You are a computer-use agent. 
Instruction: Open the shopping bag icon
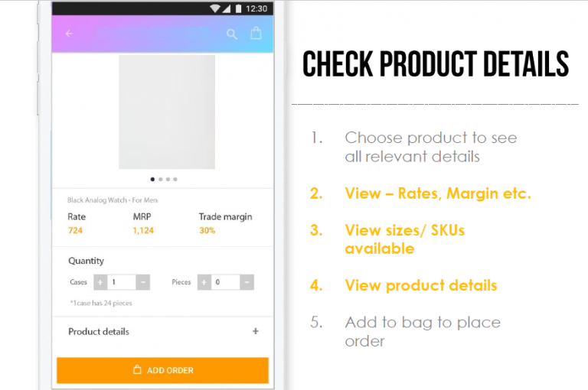point(256,33)
